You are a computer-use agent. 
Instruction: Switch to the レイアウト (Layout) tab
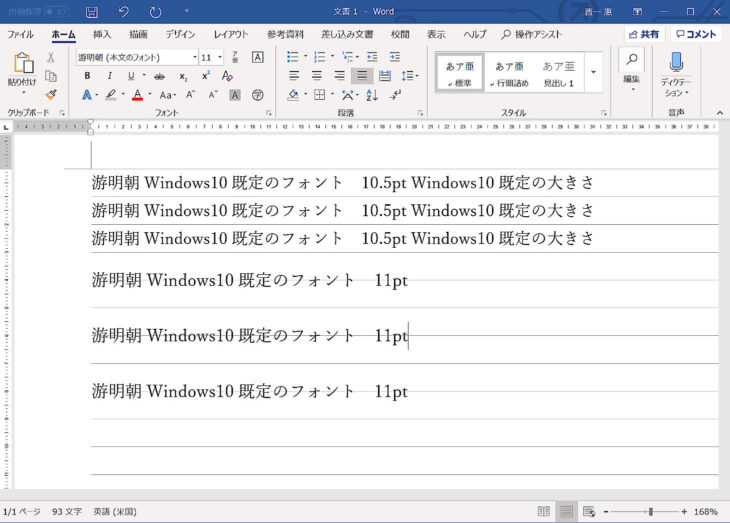click(231, 34)
